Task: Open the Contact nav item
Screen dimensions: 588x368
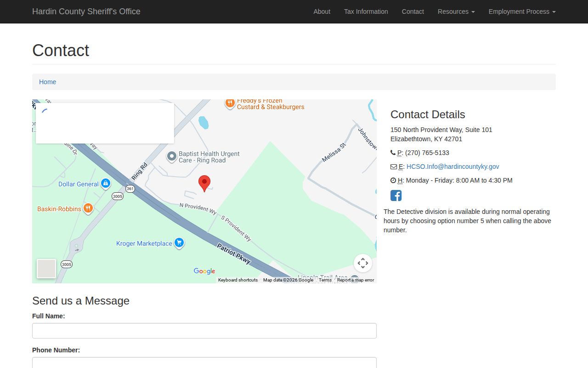Action: coord(413,11)
